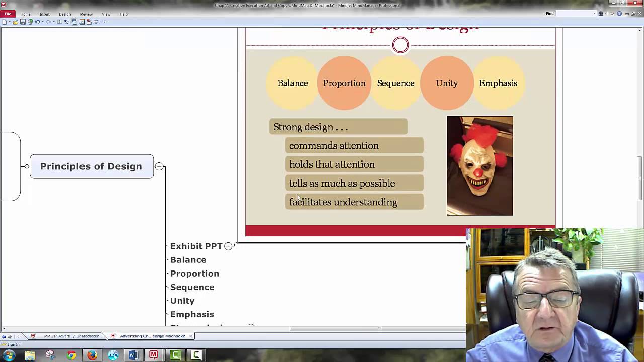Collapse the Principles of Design topic branch
Image resolution: width=644 pixels, height=362 pixels.
[159, 166]
